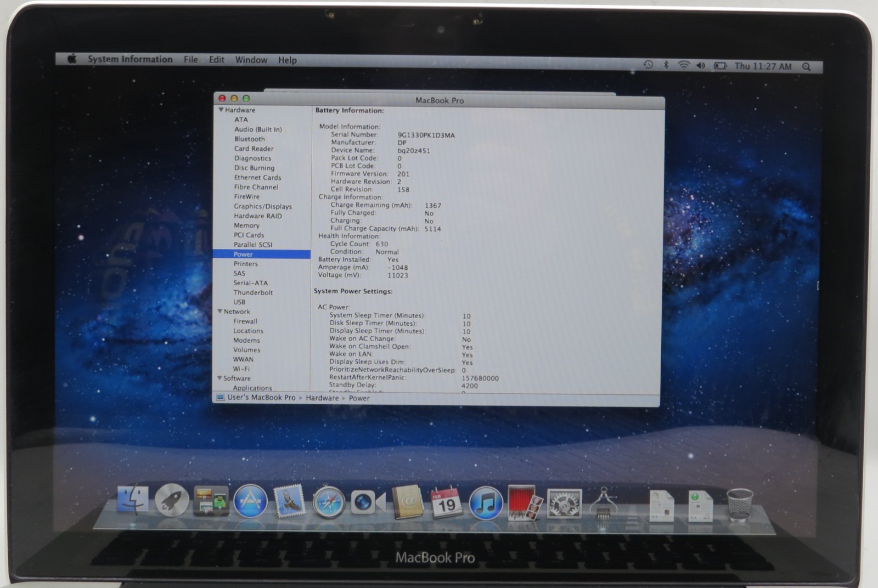The height and width of the screenshot is (588, 878).
Task: Select Wi-Fi under Network in sidebar
Action: (241, 369)
